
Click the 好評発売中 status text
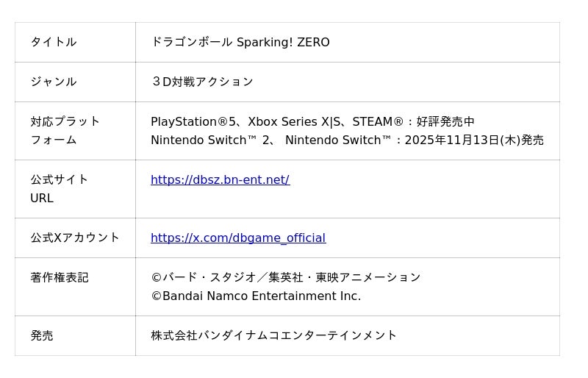pyautogui.click(x=445, y=122)
